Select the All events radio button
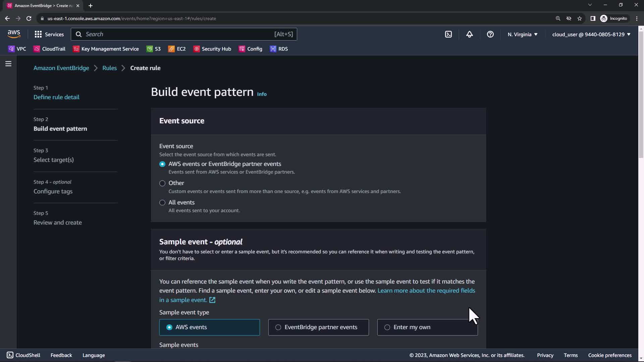This screenshot has width=644, height=362. (x=162, y=203)
